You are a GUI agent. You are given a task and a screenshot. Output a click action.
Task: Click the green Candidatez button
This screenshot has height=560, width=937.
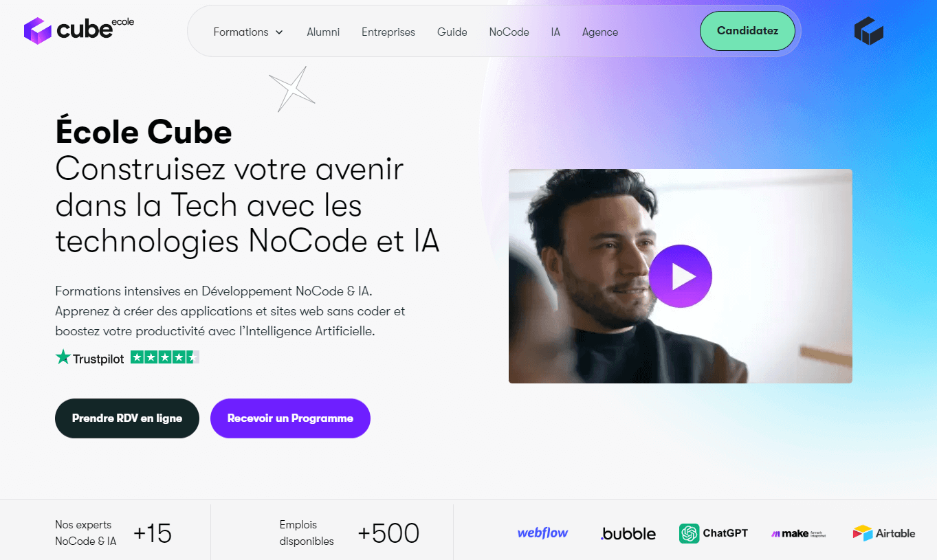[x=747, y=31]
